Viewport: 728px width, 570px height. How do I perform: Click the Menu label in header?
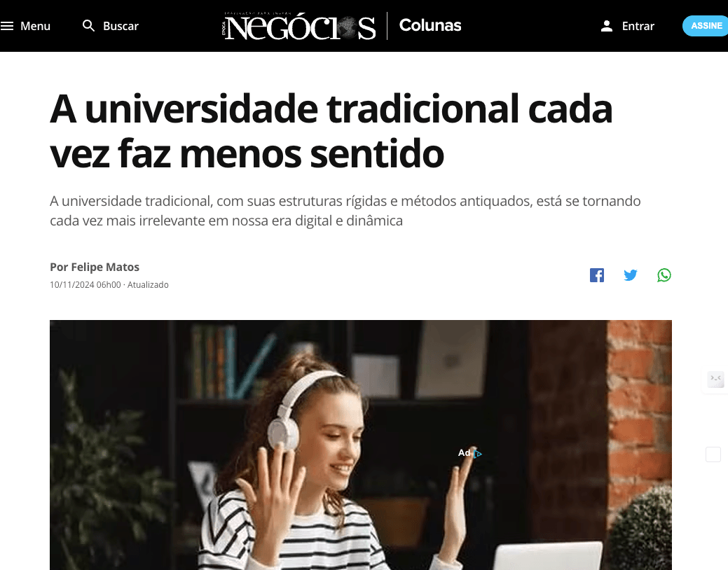click(35, 26)
